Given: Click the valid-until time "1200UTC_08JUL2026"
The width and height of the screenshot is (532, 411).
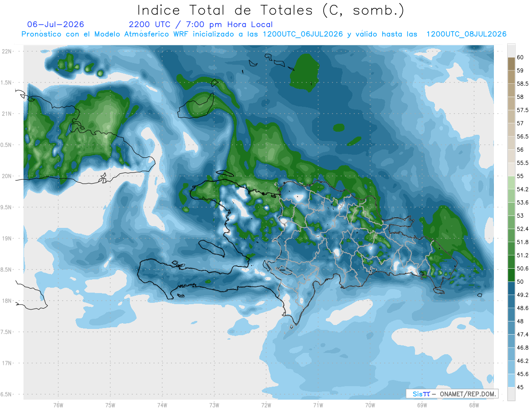Looking at the screenshot, I should coord(466,34).
